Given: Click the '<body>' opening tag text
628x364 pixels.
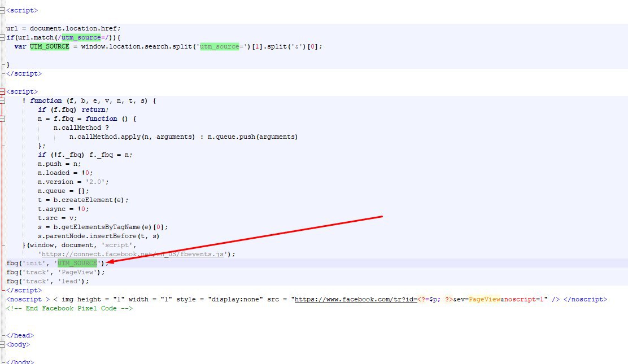Looking at the screenshot, I should coord(18,344).
